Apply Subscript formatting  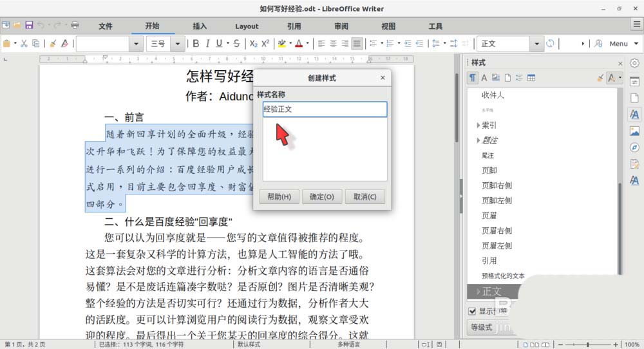[x=253, y=44]
